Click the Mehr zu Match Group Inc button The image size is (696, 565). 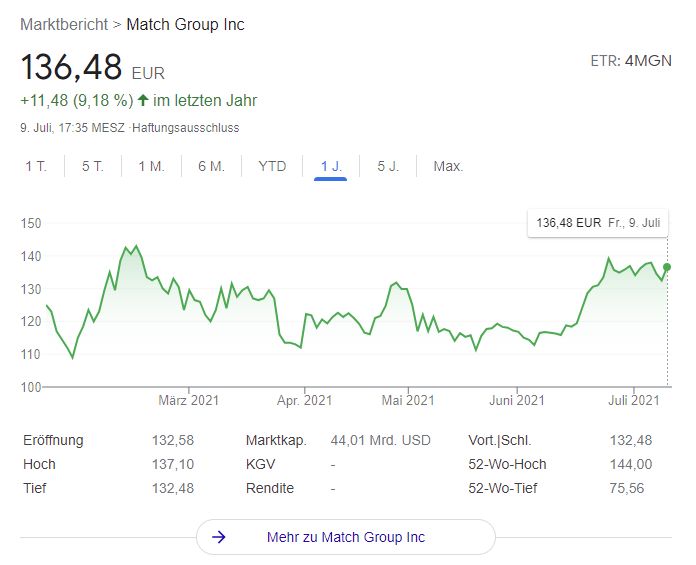(x=346, y=537)
